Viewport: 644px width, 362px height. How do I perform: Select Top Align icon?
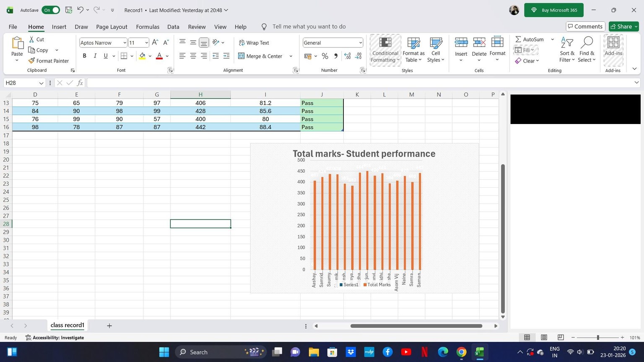click(182, 42)
